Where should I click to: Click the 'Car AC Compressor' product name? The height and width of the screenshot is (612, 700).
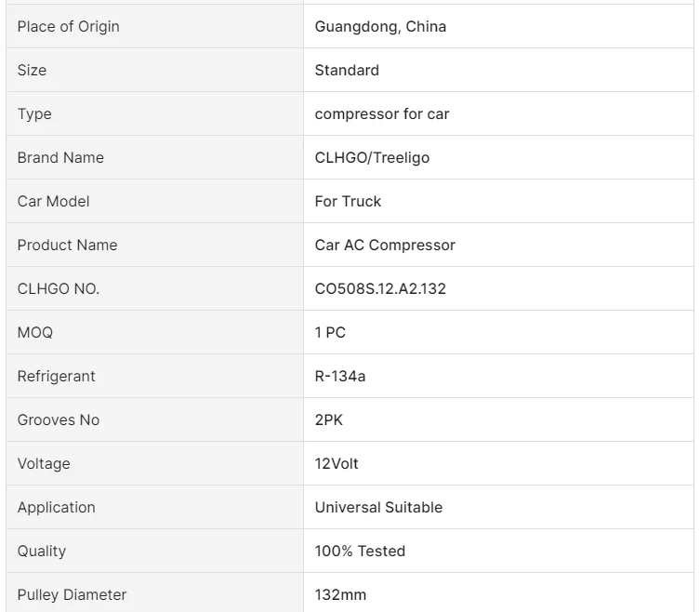(385, 245)
